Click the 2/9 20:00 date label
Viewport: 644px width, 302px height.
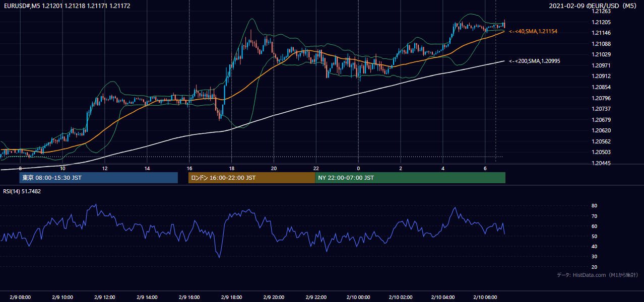274,297
